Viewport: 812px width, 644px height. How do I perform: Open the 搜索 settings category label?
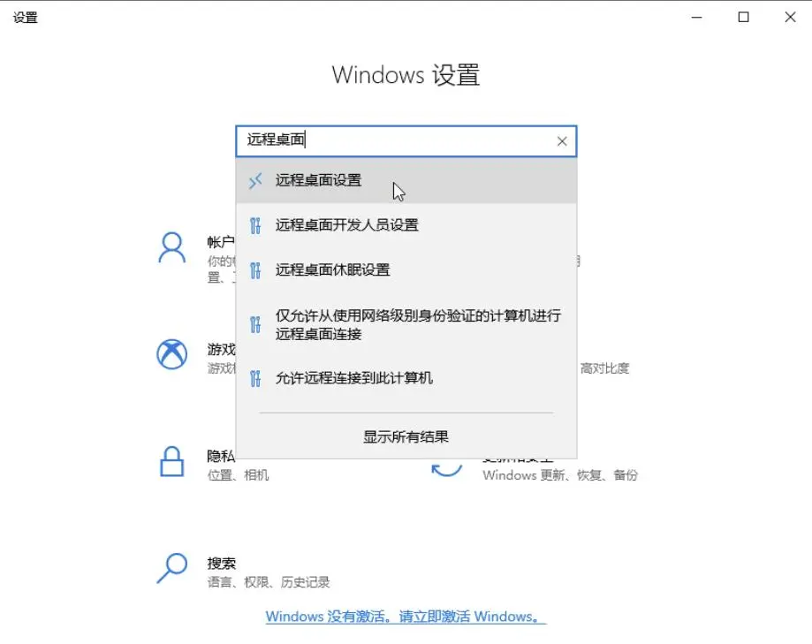tap(222, 564)
